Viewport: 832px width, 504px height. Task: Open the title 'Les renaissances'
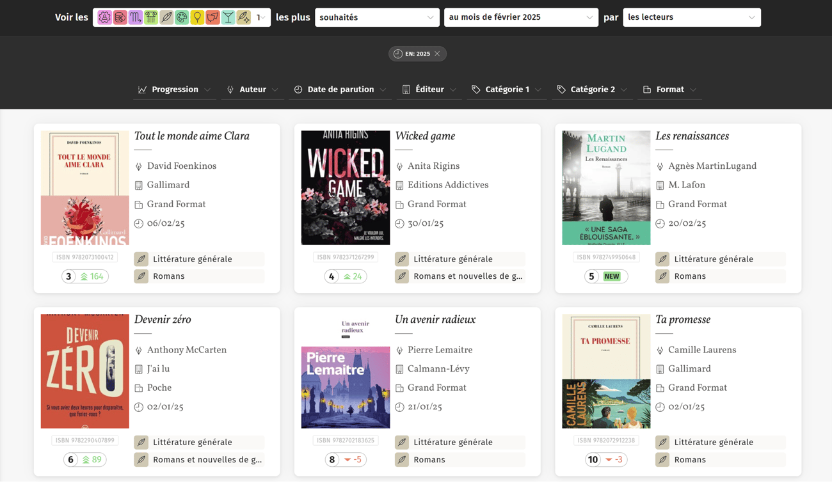coord(692,136)
